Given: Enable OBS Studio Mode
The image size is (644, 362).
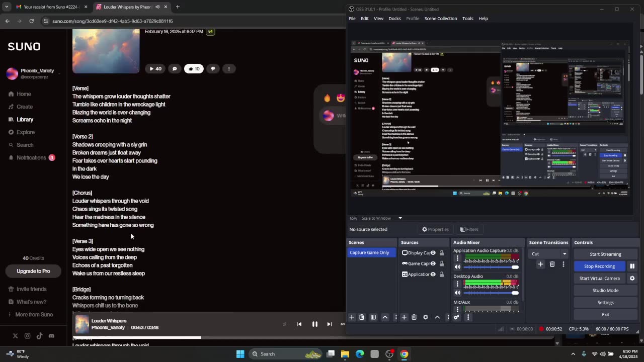Looking at the screenshot, I should point(605,291).
